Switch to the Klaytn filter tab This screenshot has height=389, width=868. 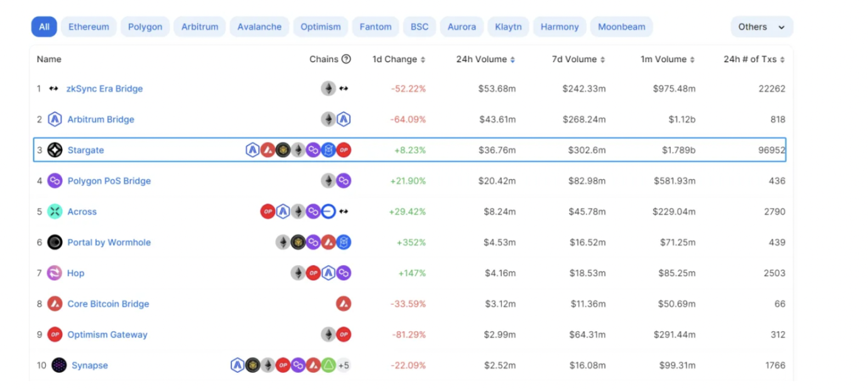click(508, 27)
